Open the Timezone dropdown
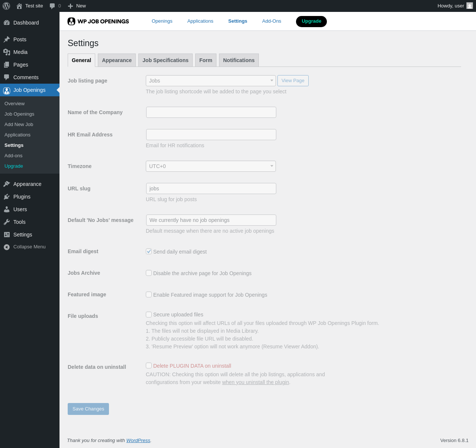This screenshot has width=476, height=448. [x=211, y=166]
